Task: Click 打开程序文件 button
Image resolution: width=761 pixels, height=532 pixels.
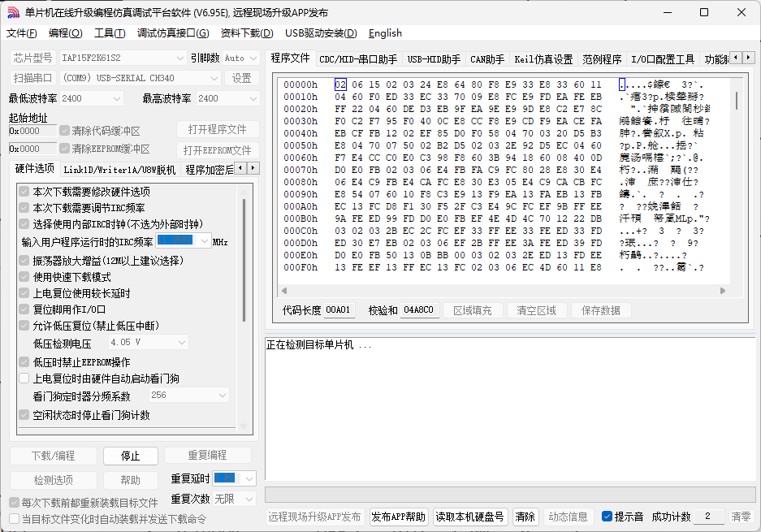Action: click(218, 130)
